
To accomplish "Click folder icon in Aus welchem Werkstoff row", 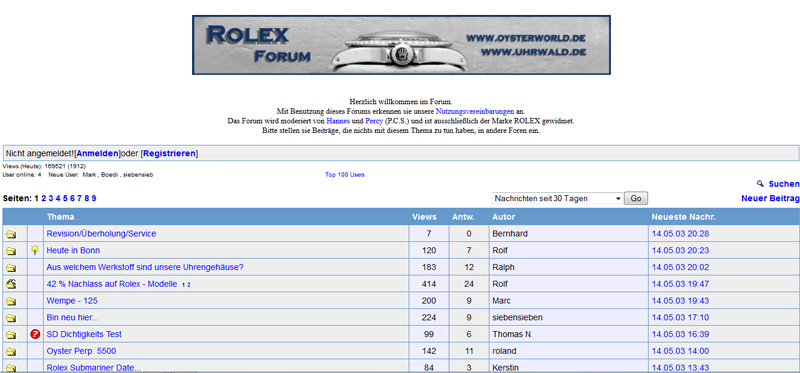I will pos(11,268).
